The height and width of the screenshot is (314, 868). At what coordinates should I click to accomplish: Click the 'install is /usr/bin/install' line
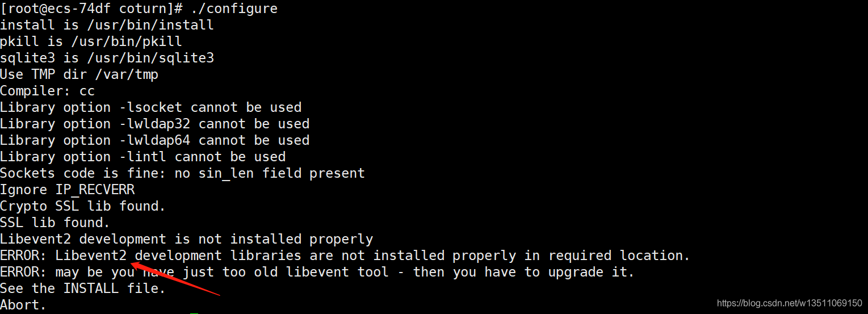[107, 25]
